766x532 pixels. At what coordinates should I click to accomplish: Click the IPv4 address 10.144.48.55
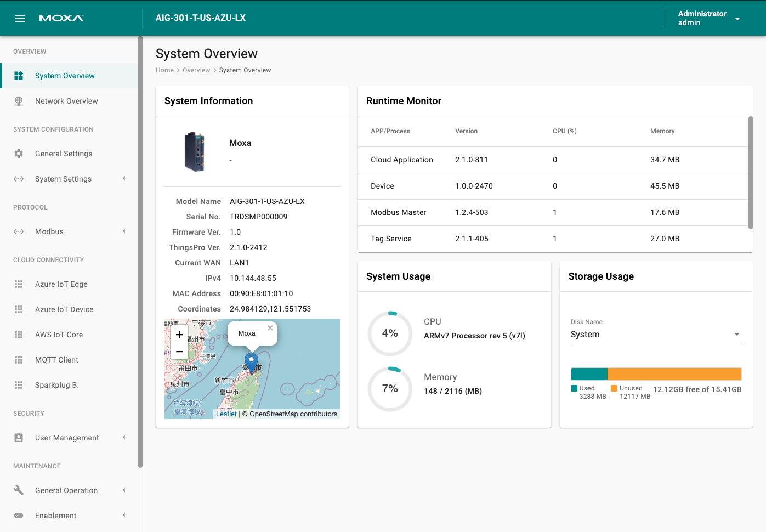pos(253,278)
